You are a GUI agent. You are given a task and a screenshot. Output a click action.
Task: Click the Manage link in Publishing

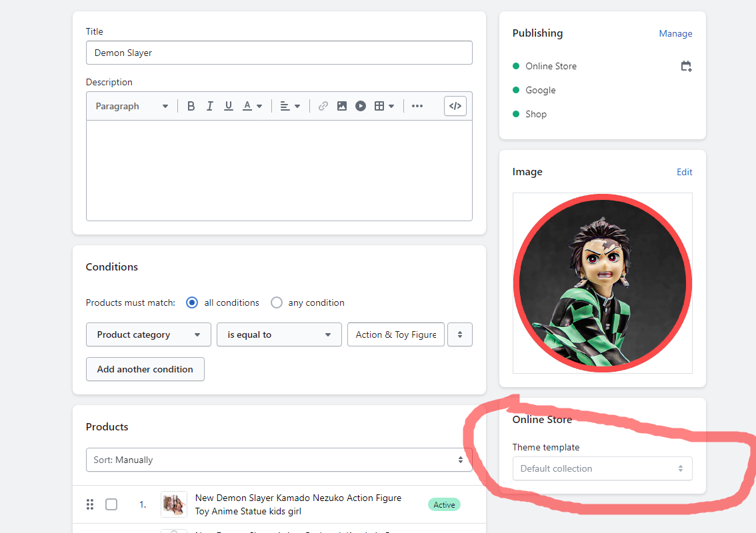[675, 33]
